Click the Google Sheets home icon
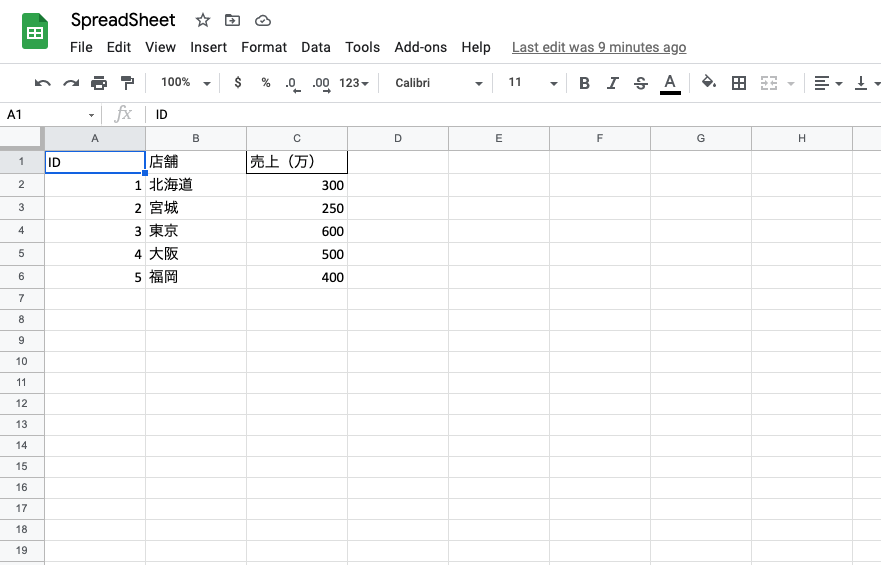Viewport: 881px width, 565px height. coord(35,31)
